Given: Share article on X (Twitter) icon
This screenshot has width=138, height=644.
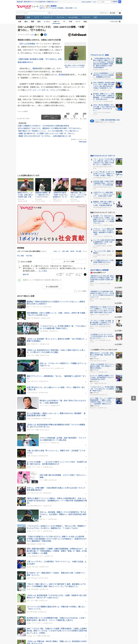Looking at the screenshot, I should tap(42, 35).
